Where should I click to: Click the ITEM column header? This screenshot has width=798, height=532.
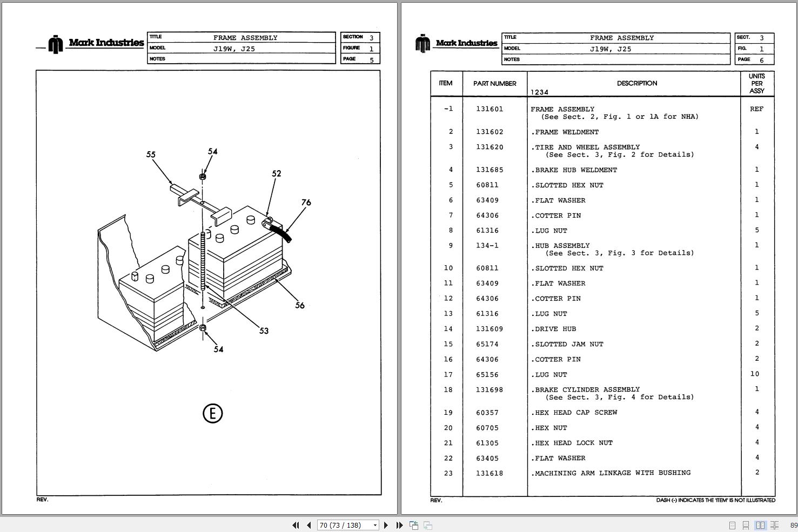[446, 83]
